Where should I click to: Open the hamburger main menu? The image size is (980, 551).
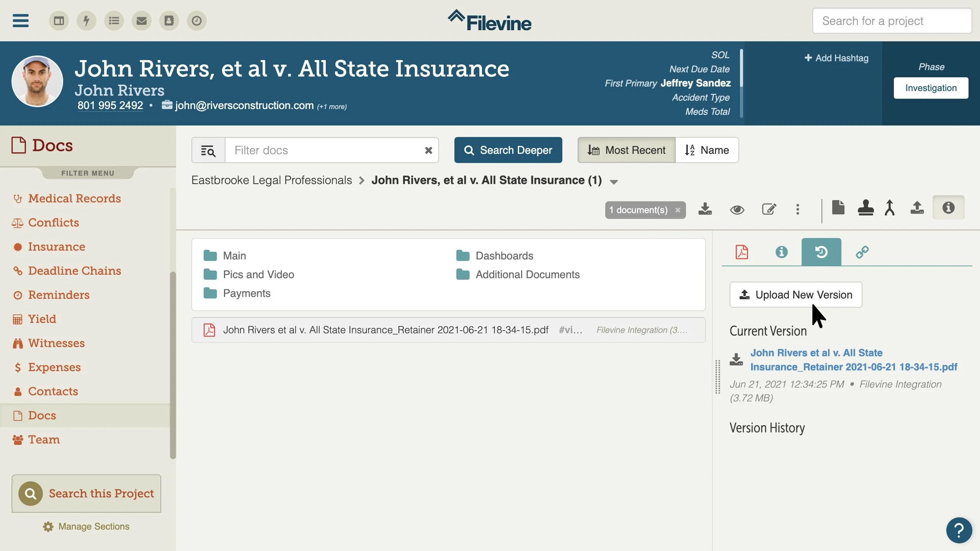coord(21,21)
